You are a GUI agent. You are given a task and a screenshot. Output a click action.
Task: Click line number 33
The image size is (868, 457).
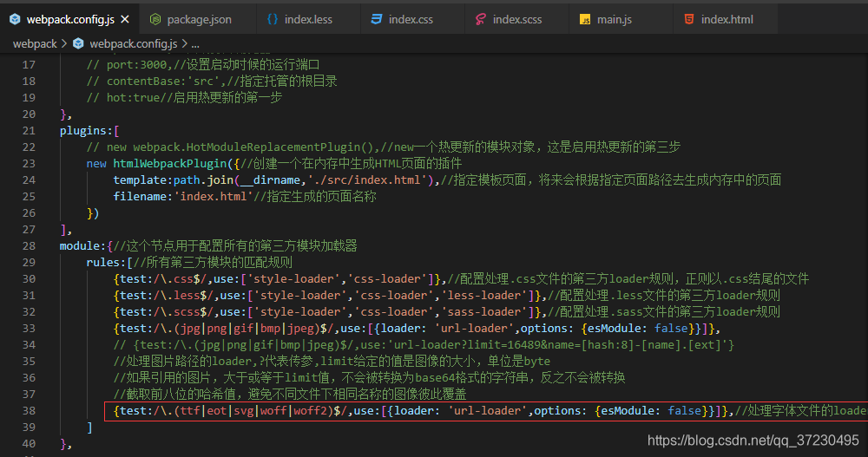click(29, 328)
